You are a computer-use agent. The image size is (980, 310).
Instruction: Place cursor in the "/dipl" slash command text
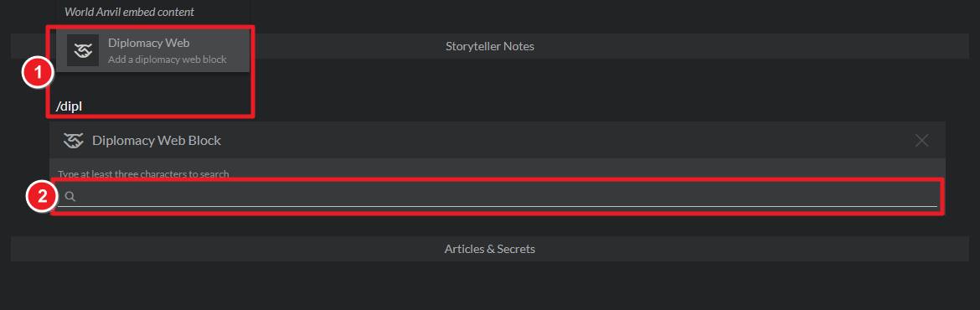(70, 106)
